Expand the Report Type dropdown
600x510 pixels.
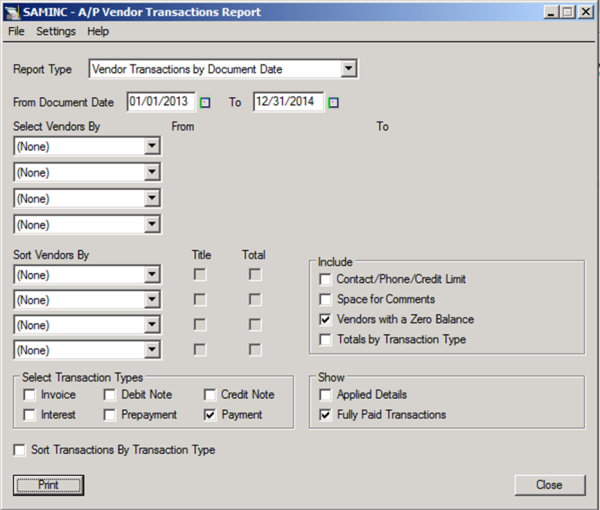click(349, 69)
